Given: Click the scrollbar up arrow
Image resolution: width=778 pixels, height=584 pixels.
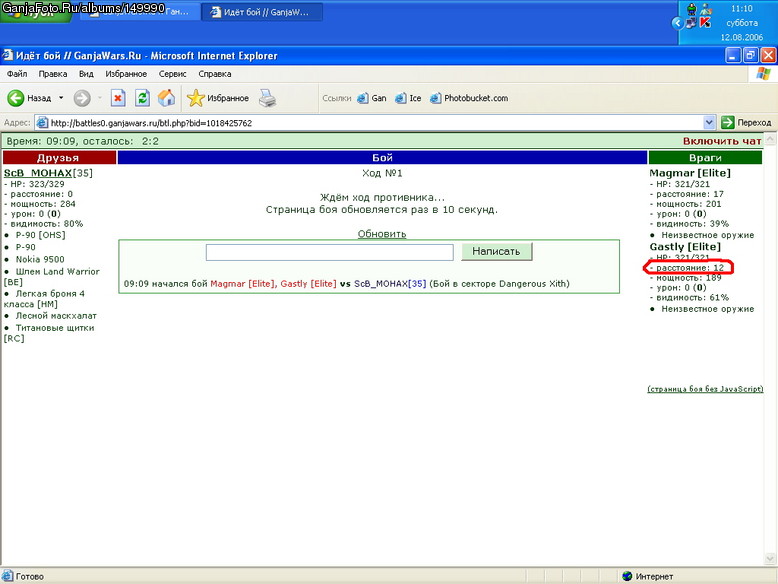Looking at the screenshot, I should pos(770,138).
